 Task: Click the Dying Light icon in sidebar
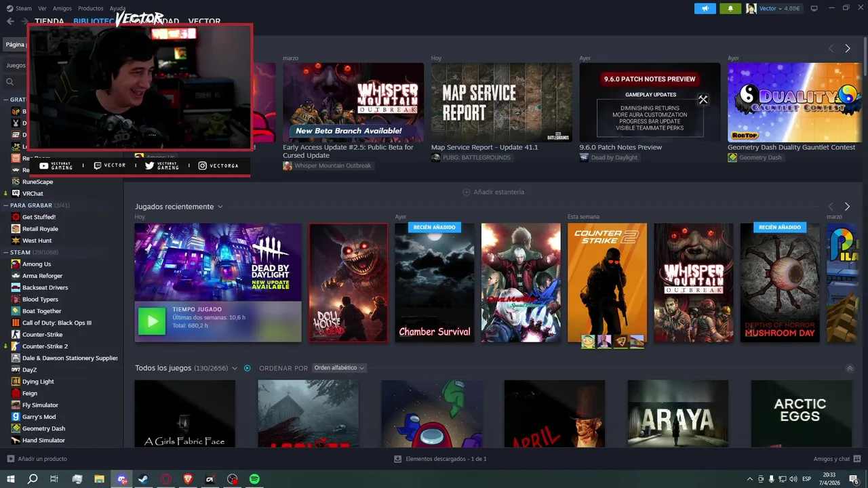(x=16, y=382)
